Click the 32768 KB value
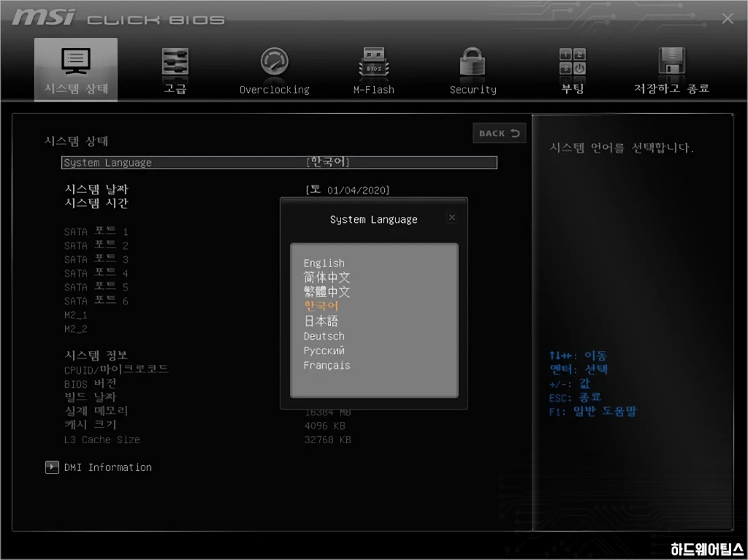Screen dimensions: 748x560 tap(328, 440)
